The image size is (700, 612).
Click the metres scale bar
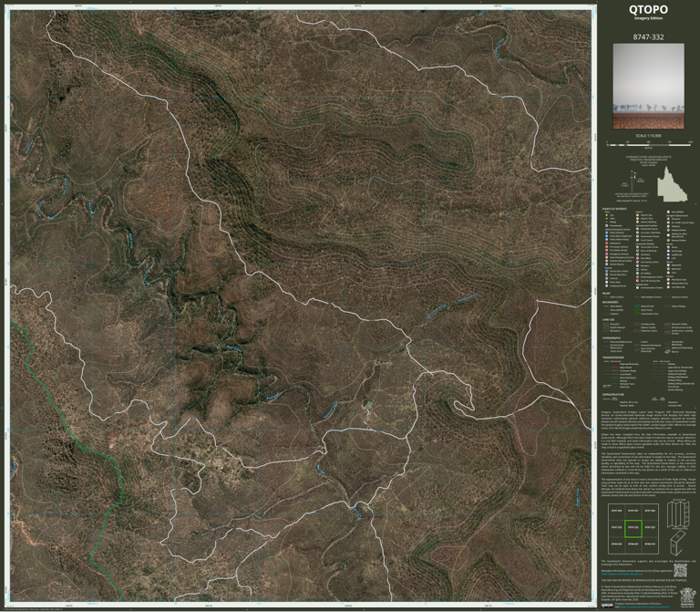click(x=650, y=144)
